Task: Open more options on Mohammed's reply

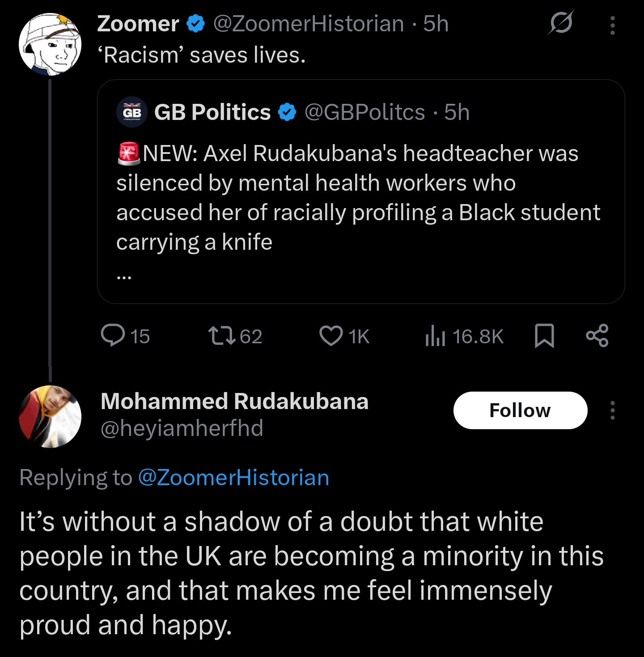Action: coord(612,410)
